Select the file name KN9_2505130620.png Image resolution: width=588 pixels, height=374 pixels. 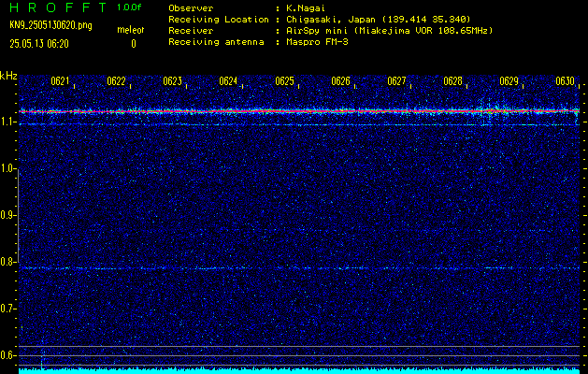pyautogui.click(x=50, y=25)
